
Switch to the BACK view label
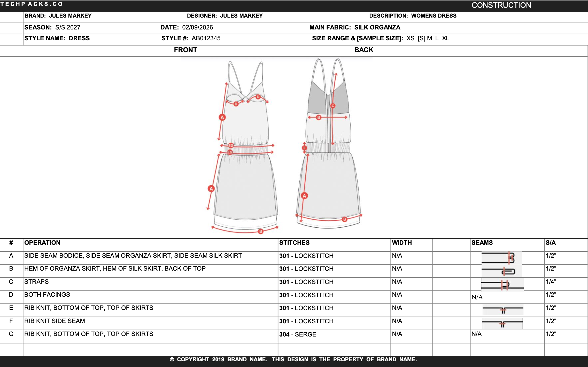point(364,50)
